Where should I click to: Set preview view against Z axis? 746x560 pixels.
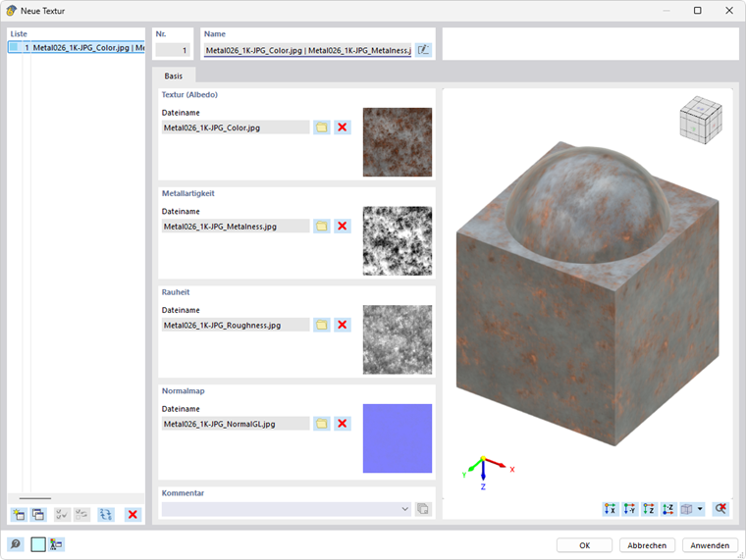click(668, 509)
